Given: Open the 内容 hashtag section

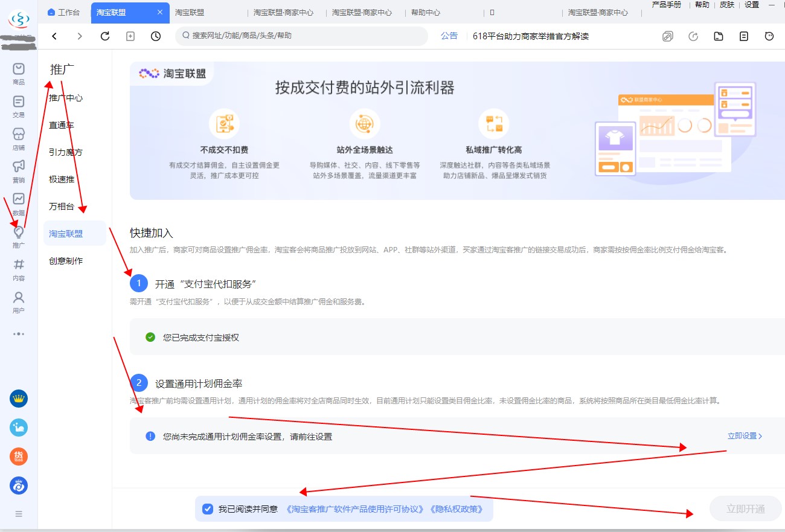Looking at the screenshot, I should 19,269.
